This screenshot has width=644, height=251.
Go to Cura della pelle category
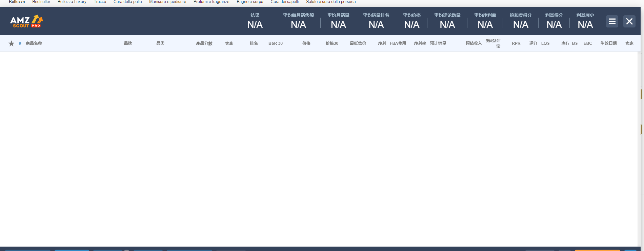point(127,2)
